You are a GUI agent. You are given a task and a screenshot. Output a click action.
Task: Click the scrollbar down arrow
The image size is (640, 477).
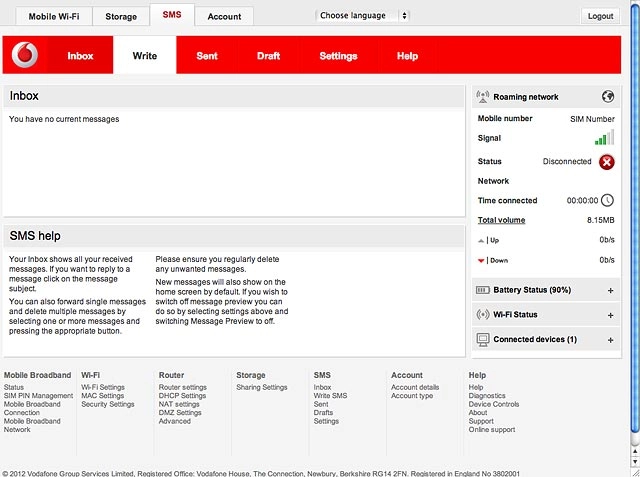tap(635, 462)
